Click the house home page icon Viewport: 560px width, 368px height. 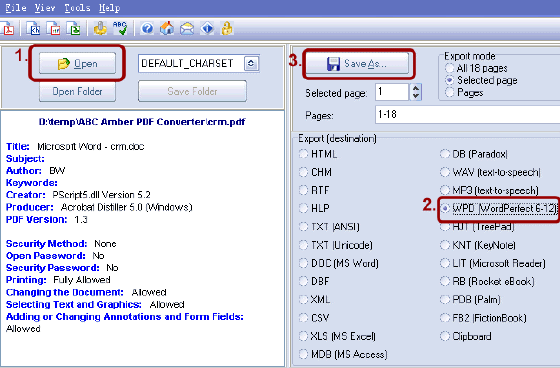(167, 28)
